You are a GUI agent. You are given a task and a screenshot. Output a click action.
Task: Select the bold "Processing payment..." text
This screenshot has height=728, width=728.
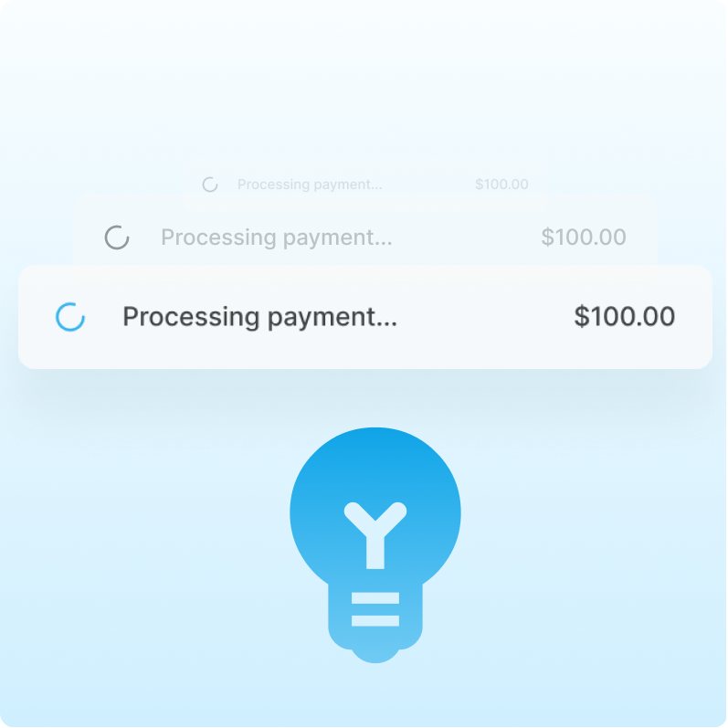pyautogui.click(x=260, y=318)
